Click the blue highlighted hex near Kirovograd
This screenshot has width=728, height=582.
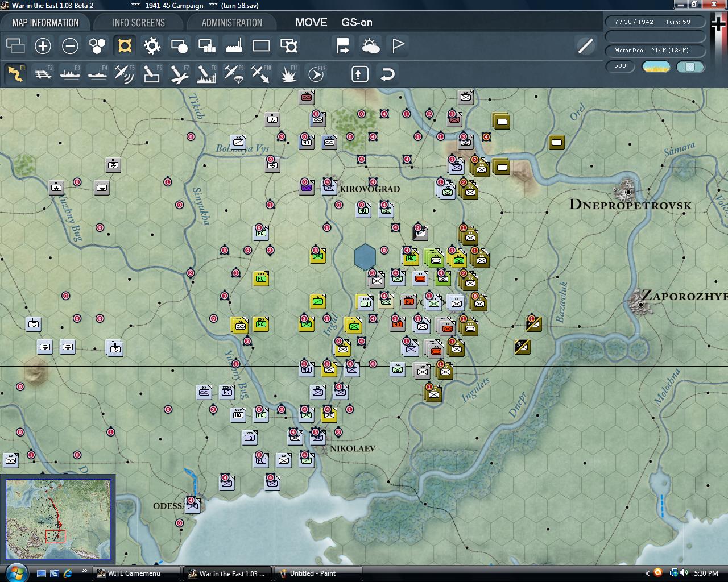coord(365,257)
